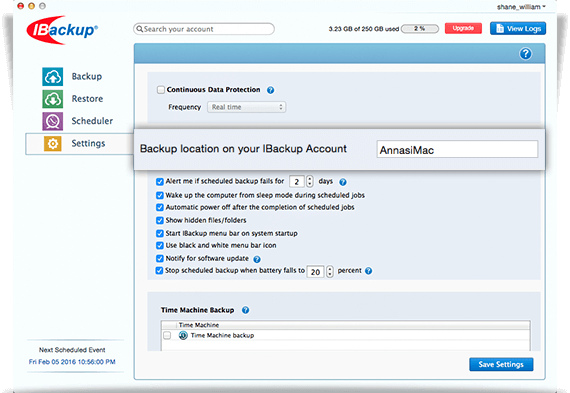Screen dimensions: 570x393
Task: Toggle Automatic power off after scheduled jobs
Action: pos(160,207)
